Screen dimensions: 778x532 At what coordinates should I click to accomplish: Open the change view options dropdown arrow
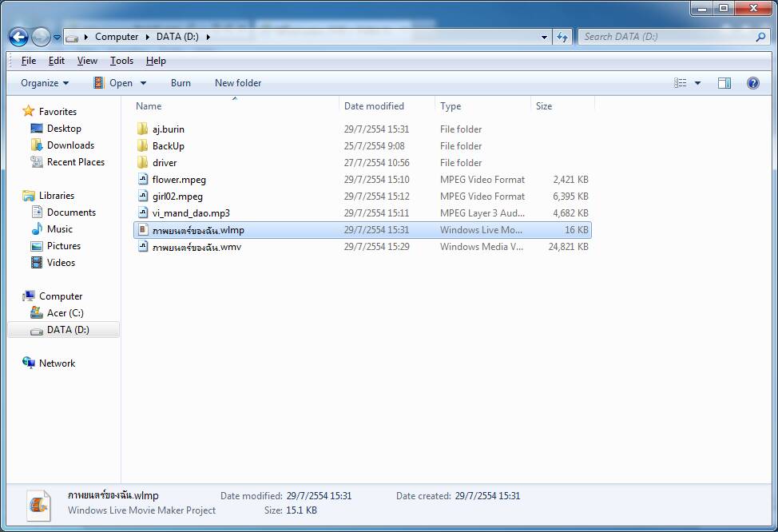[697, 83]
